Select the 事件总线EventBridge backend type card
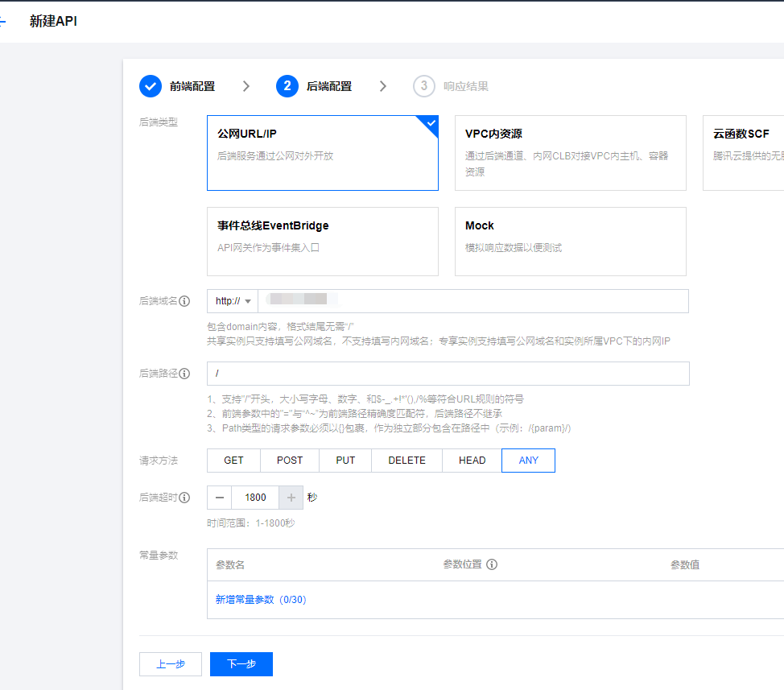The image size is (784, 690). [x=323, y=242]
